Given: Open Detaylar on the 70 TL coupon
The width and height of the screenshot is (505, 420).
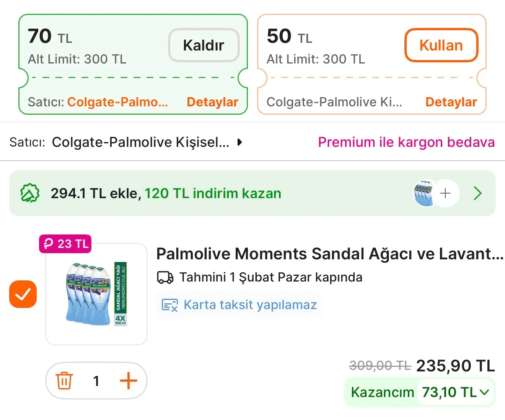Looking at the screenshot, I should (x=212, y=102).
